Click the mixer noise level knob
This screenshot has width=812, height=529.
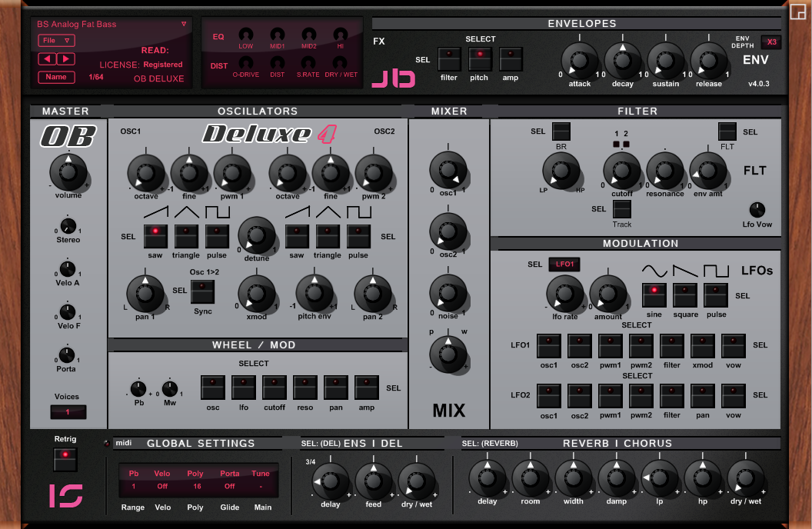[x=448, y=293]
